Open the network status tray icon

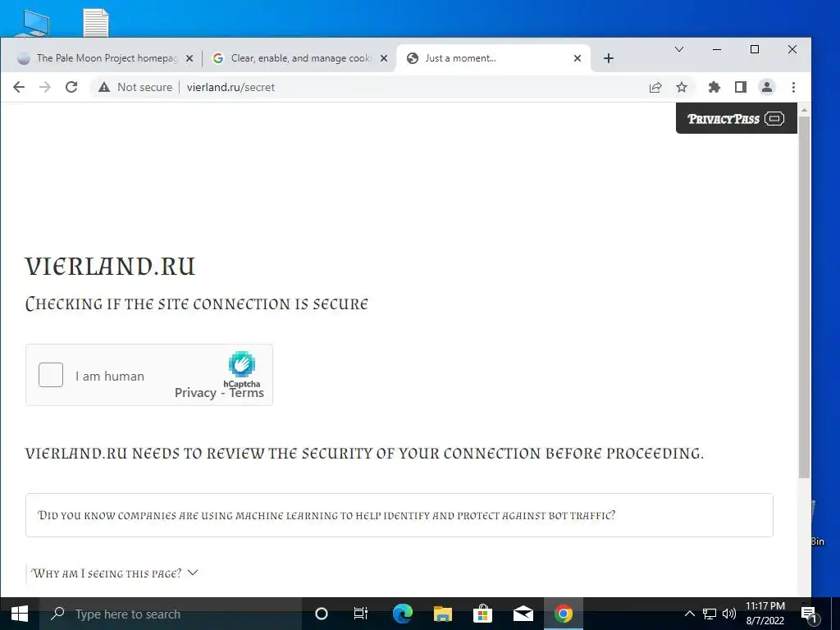click(x=710, y=614)
